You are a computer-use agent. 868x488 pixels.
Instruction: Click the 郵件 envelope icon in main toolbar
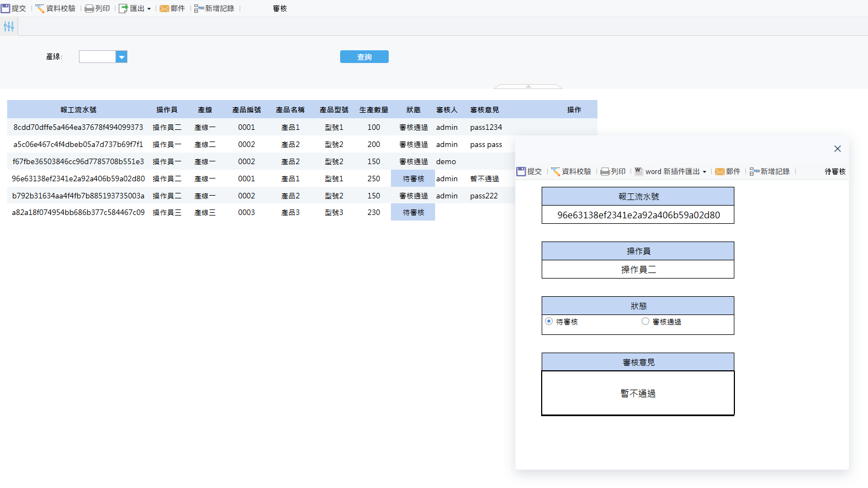(164, 9)
